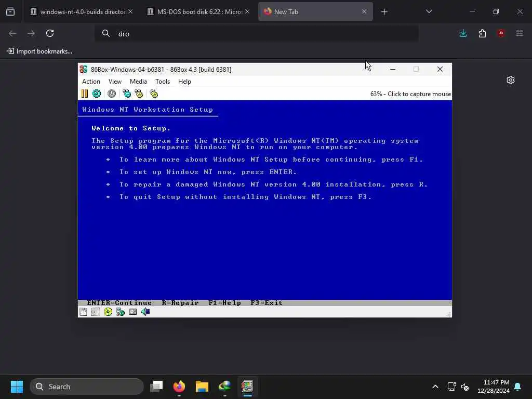Click sound status icon in 86Box
The image size is (532, 399).
[145, 312]
